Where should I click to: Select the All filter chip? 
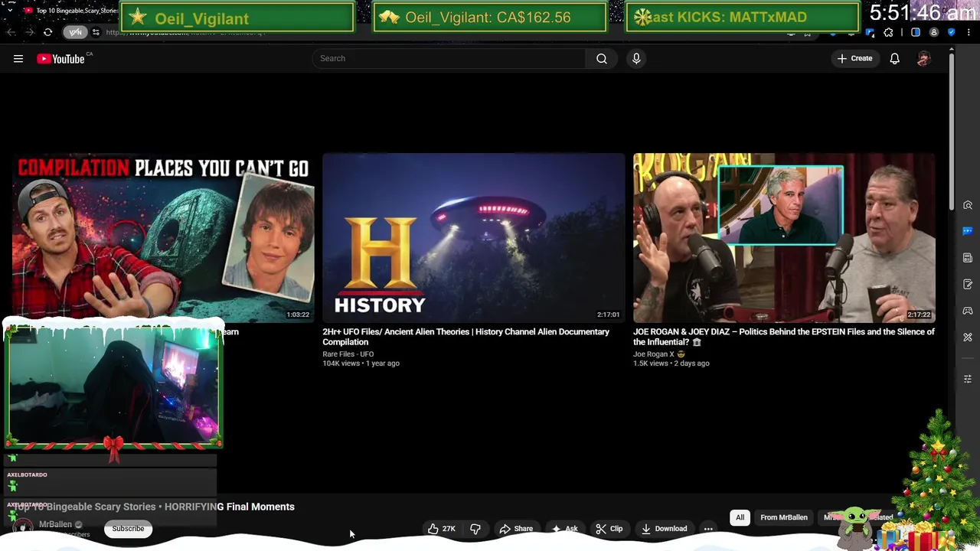coord(740,517)
